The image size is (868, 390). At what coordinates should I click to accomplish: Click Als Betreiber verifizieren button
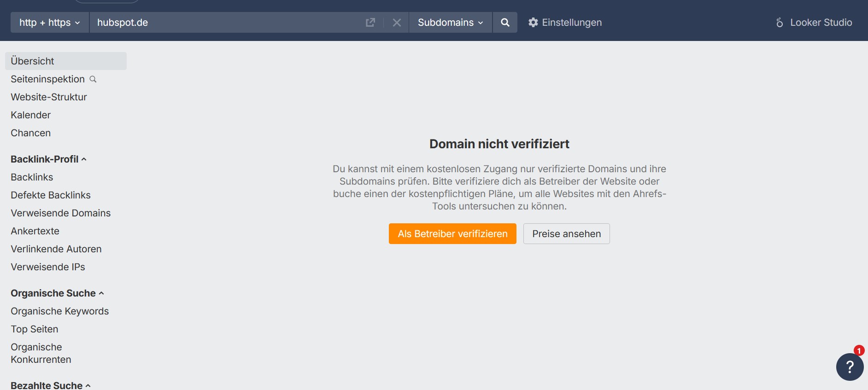click(x=452, y=234)
